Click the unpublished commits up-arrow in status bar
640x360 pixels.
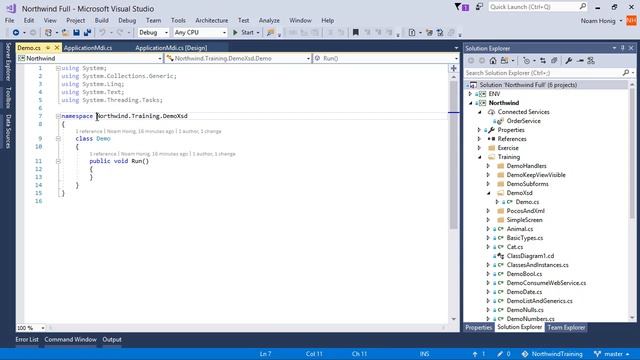pyautogui.click(x=475, y=354)
